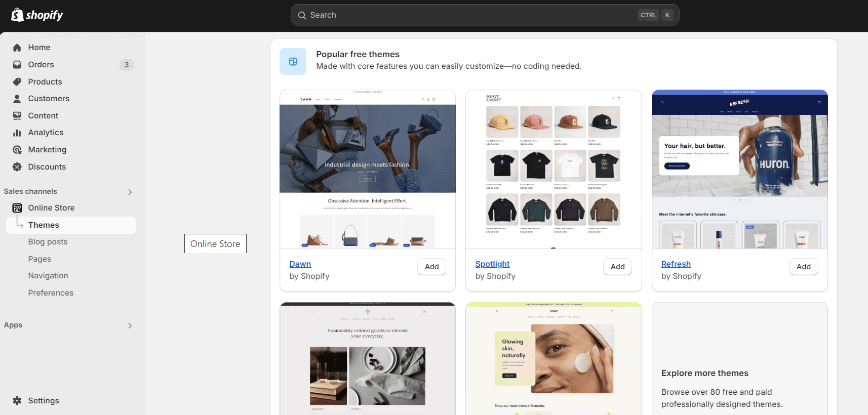Screen dimensions: 868x415
Task: Click 'by Shopify' under Dawn
Action: point(309,276)
